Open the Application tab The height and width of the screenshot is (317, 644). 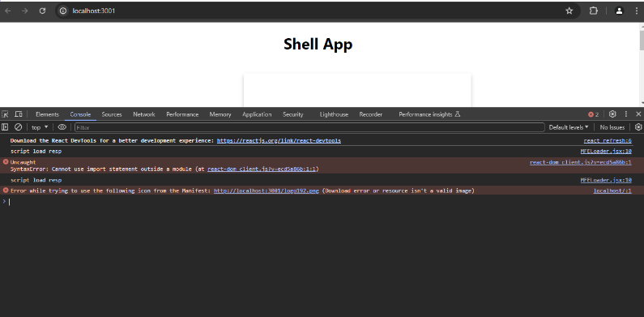tap(257, 114)
